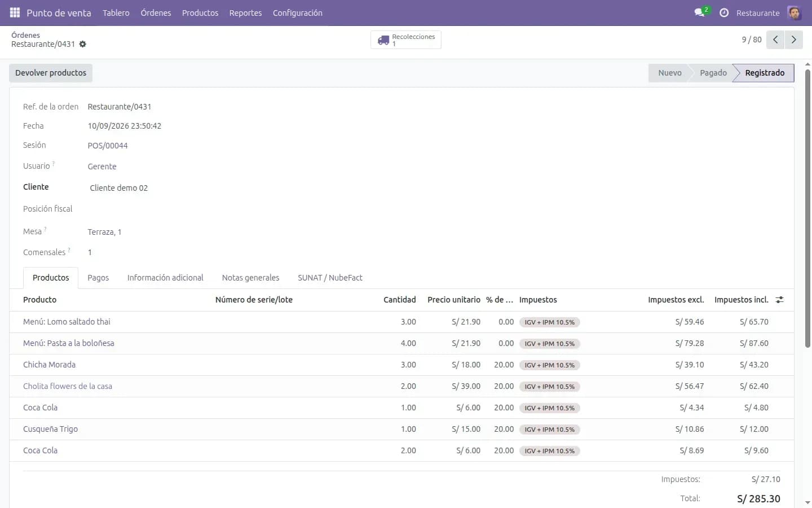
Task: Open the Información adicional tab
Action: [x=165, y=278]
